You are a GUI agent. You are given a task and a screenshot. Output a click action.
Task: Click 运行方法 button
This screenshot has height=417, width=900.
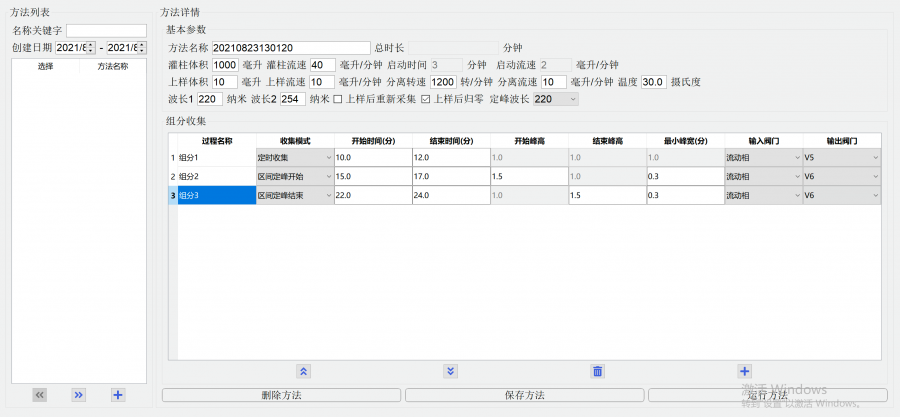pyautogui.click(x=767, y=395)
